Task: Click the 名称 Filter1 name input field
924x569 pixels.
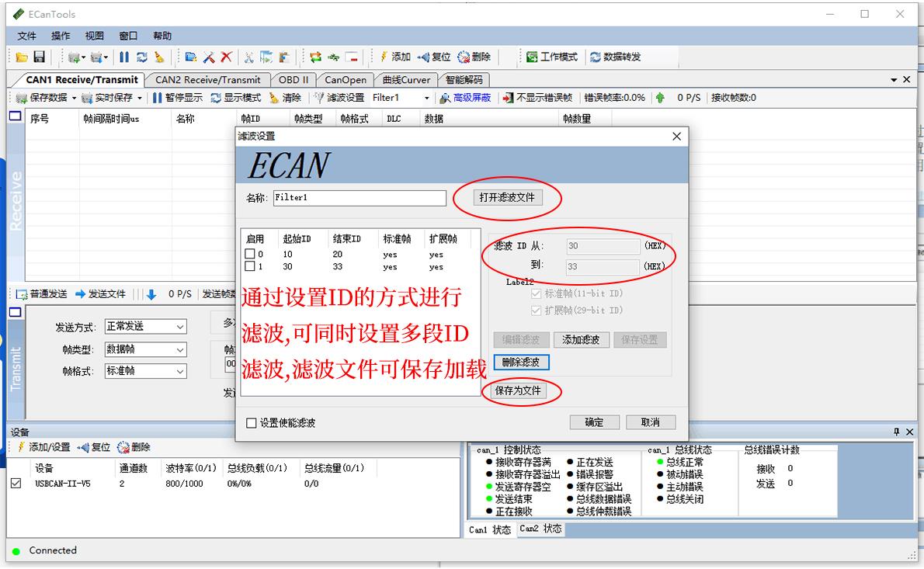Action: click(360, 198)
